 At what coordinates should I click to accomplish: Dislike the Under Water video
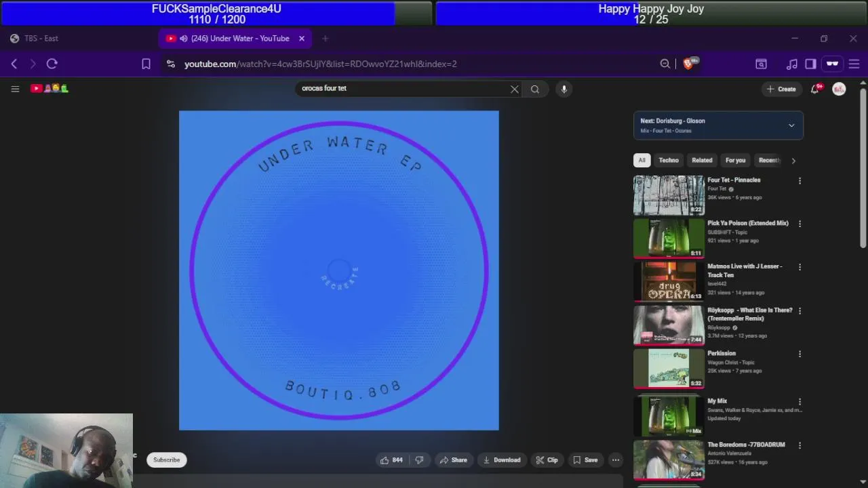pos(419,460)
